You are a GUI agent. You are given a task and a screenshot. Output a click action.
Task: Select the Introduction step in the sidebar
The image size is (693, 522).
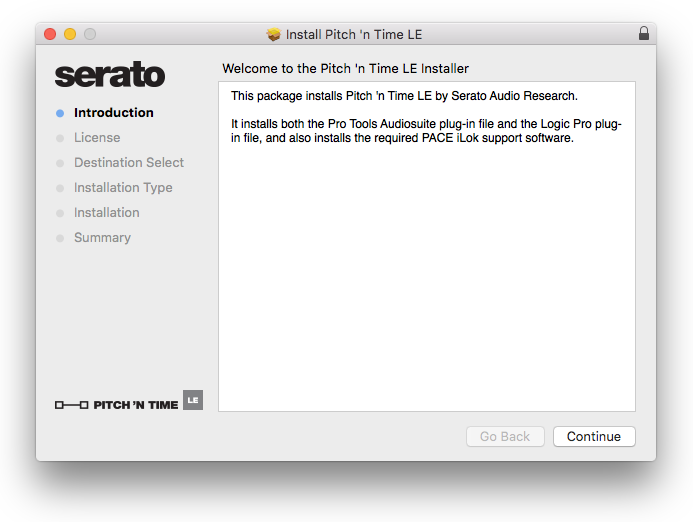click(114, 113)
